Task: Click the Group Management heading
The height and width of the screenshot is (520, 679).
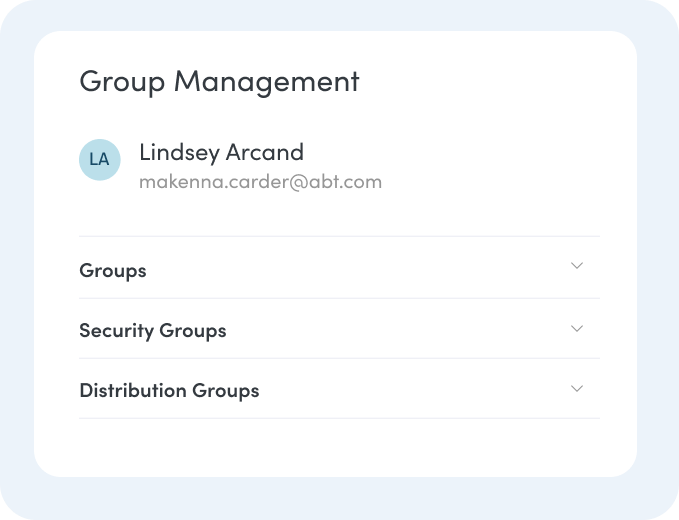Action: [x=219, y=81]
